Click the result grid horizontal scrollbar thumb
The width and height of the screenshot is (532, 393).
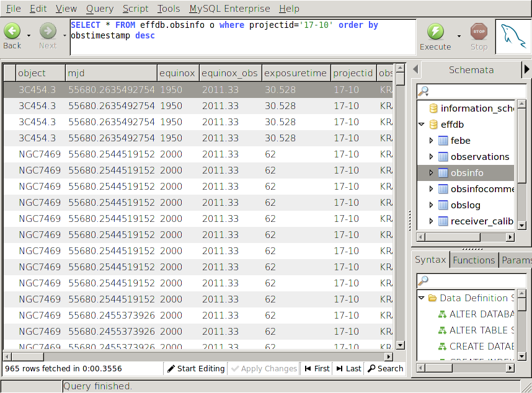(27, 356)
